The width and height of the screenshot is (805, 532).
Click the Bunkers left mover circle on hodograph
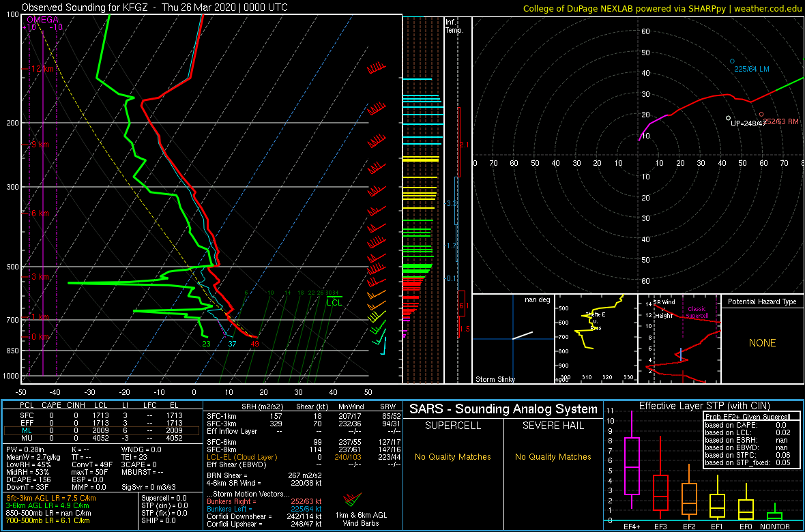coord(732,61)
